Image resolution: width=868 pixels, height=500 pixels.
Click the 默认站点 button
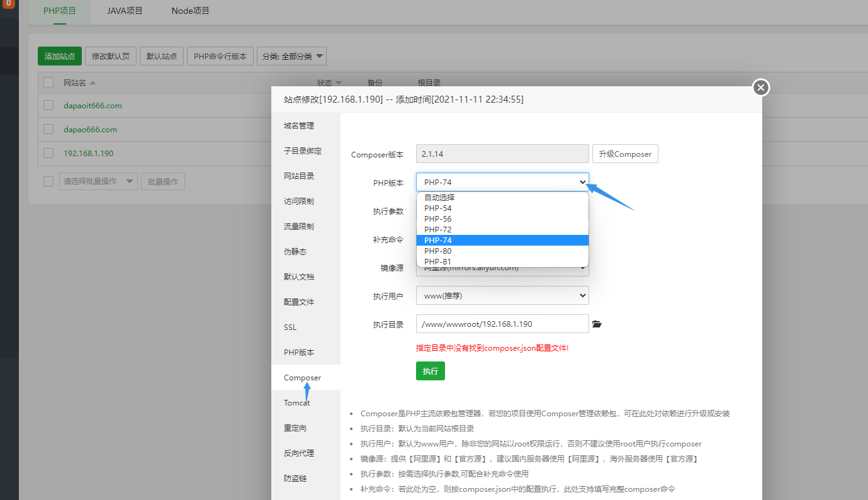(x=162, y=56)
